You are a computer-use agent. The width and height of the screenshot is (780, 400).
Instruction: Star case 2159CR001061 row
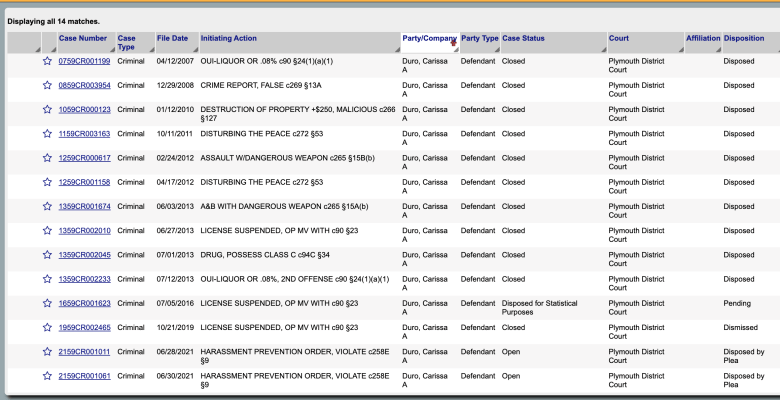click(x=47, y=376)
